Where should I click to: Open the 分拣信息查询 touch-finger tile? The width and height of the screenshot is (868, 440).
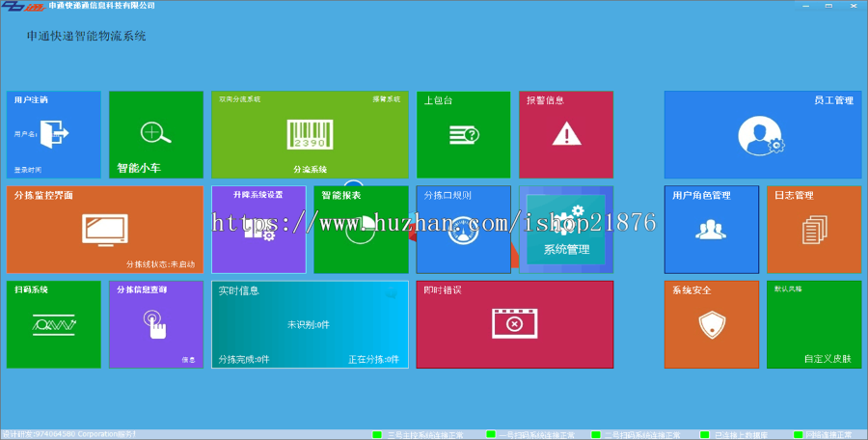pyautogui.click(x=156, y=324)
